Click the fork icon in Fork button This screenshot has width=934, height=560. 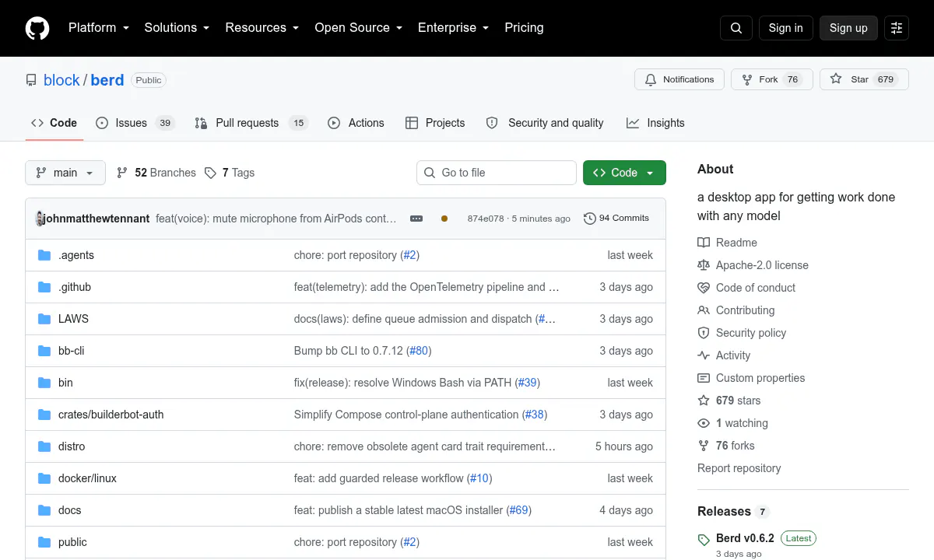(747, 79)
